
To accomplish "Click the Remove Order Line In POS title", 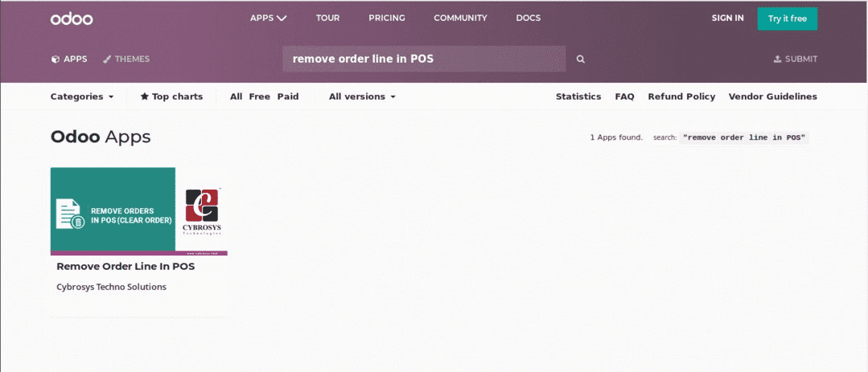I will [125, 266].
